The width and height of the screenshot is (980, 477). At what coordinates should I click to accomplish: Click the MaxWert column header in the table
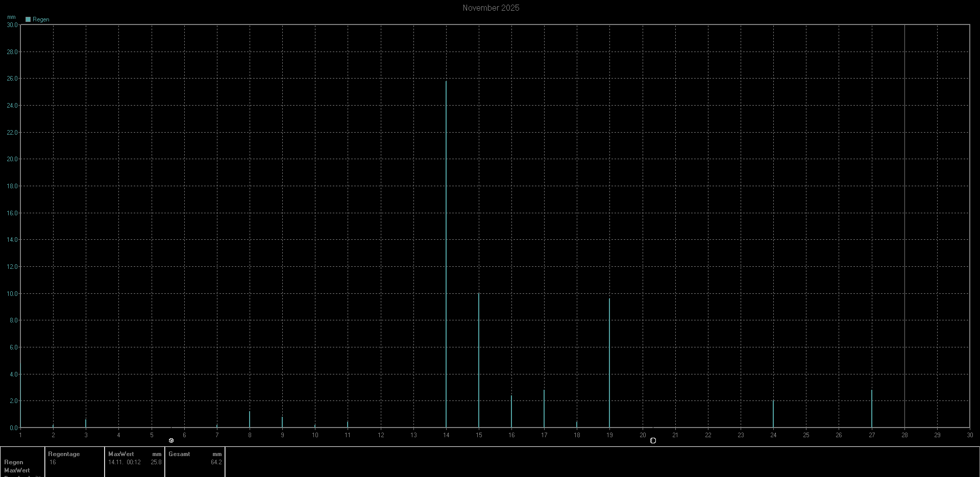(x=121, y=454)
